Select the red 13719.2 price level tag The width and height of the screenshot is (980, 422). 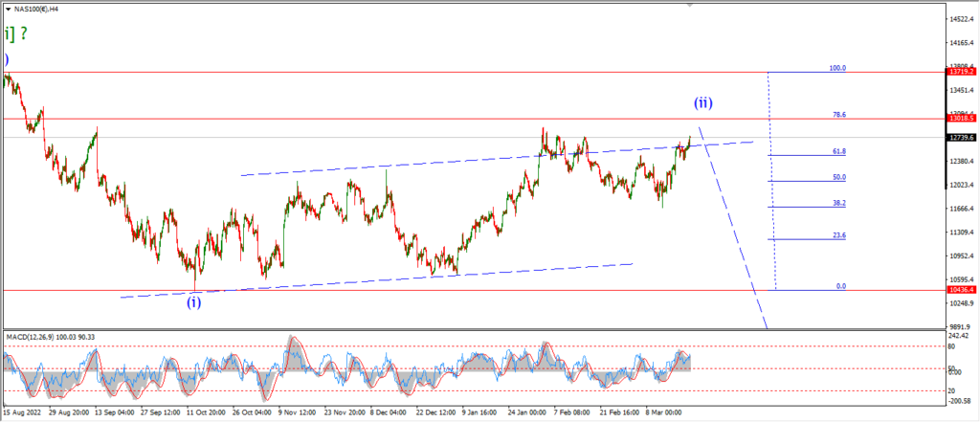point(960,72)
